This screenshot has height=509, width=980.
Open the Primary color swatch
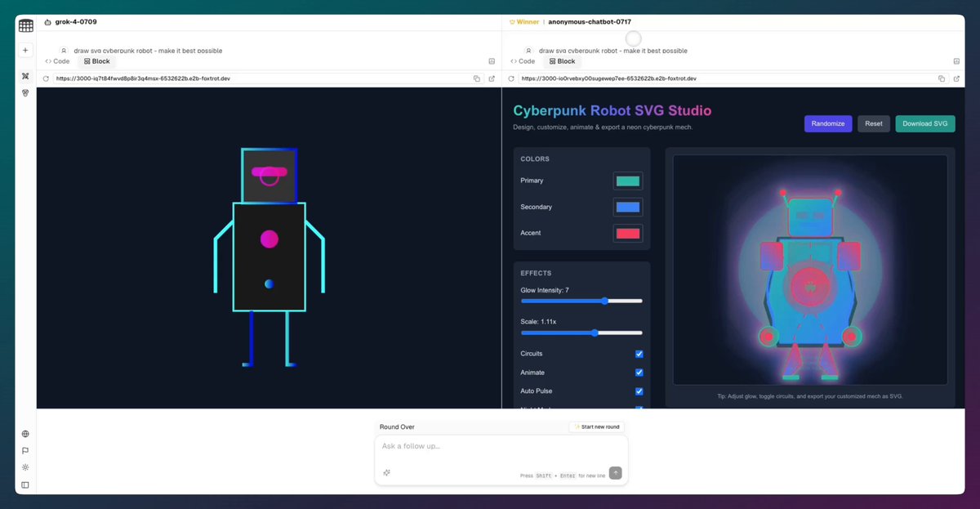[628, 181]
